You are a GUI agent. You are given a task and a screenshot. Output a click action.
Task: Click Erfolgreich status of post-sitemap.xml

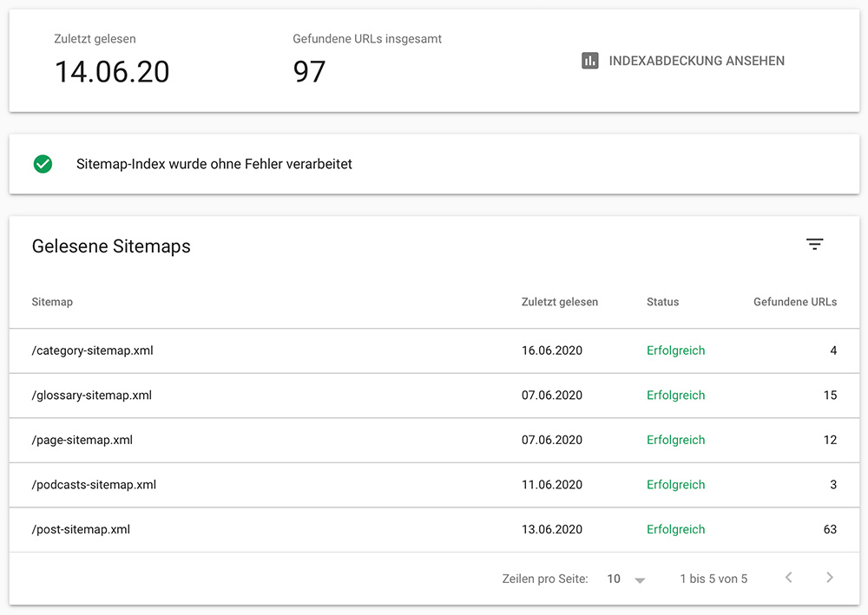675,529
